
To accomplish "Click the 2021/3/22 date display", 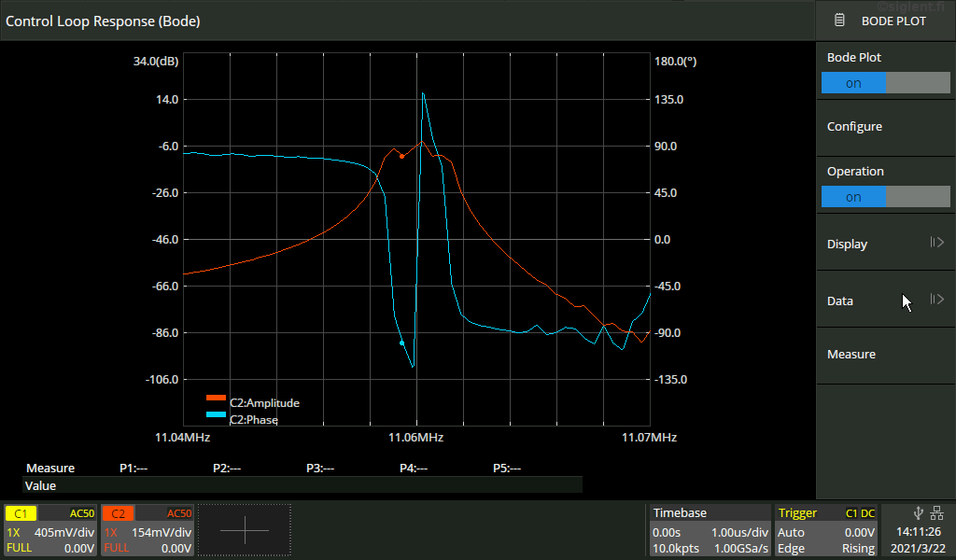I will pyautogui.click(x=919, y=549).
